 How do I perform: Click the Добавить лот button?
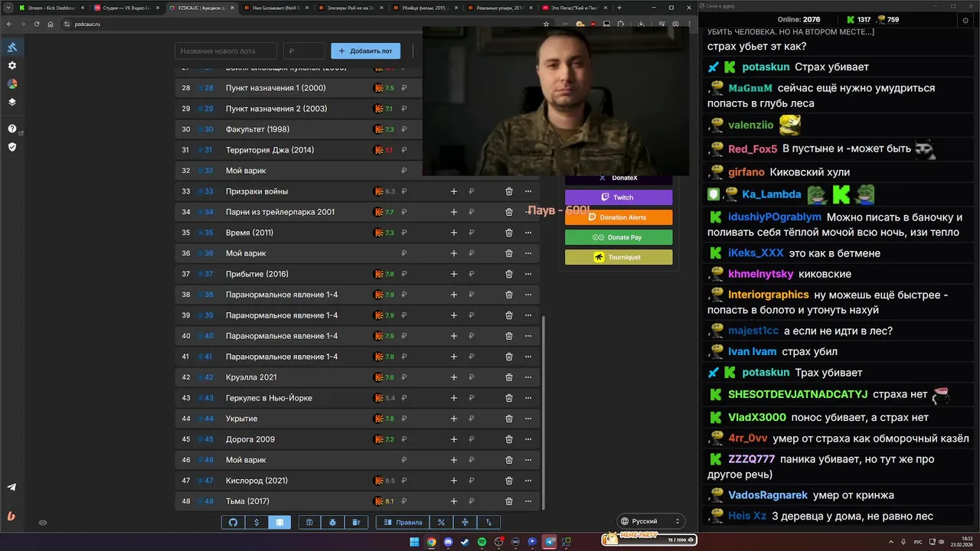[x=365, y=51]
